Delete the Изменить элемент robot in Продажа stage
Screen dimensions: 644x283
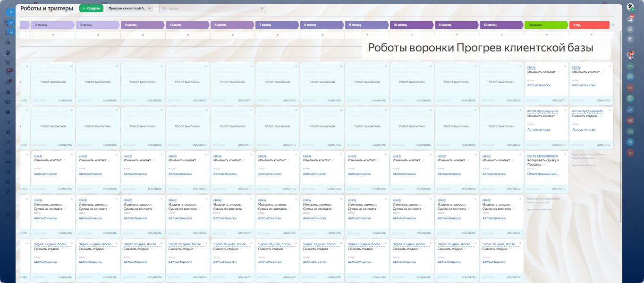point(565,66)
